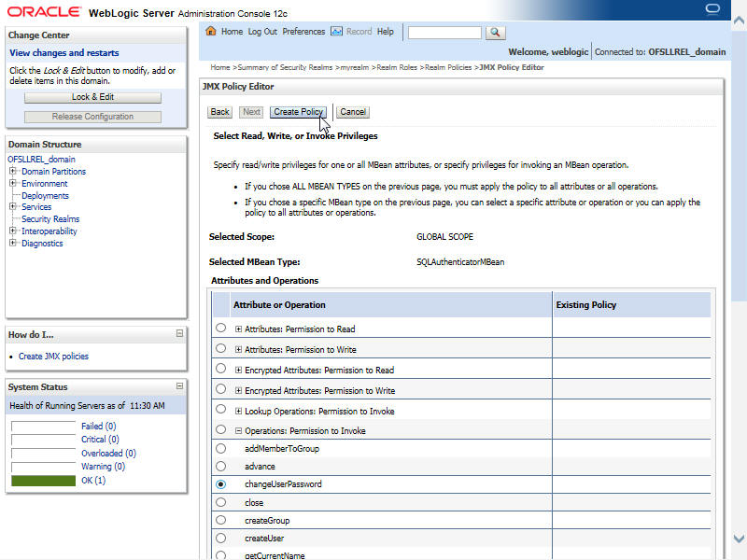Click the Home house icon
The width and height of the screenshot is (747, 560).
[x=211, y=32]
